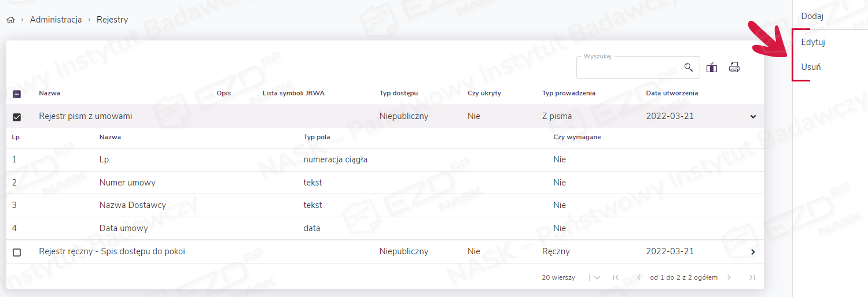Click the printer icon
This screenshot has width=868, height=297.
(734, 68)
